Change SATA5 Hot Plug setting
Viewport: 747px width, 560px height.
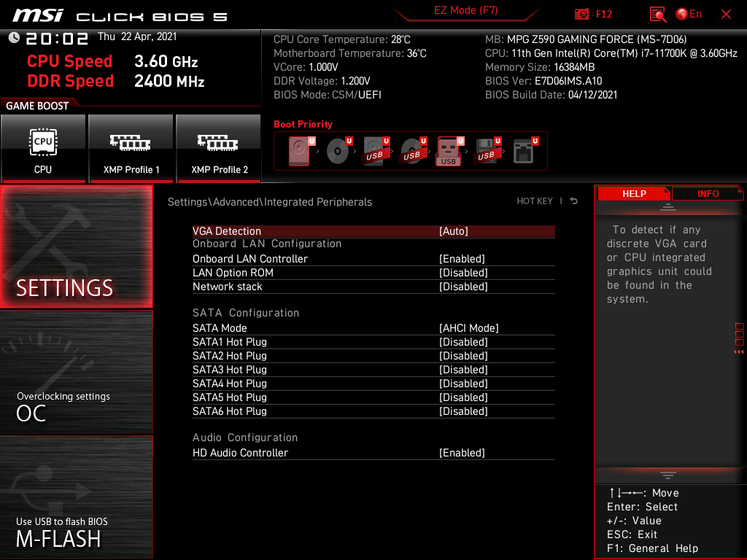coord(373,397)
